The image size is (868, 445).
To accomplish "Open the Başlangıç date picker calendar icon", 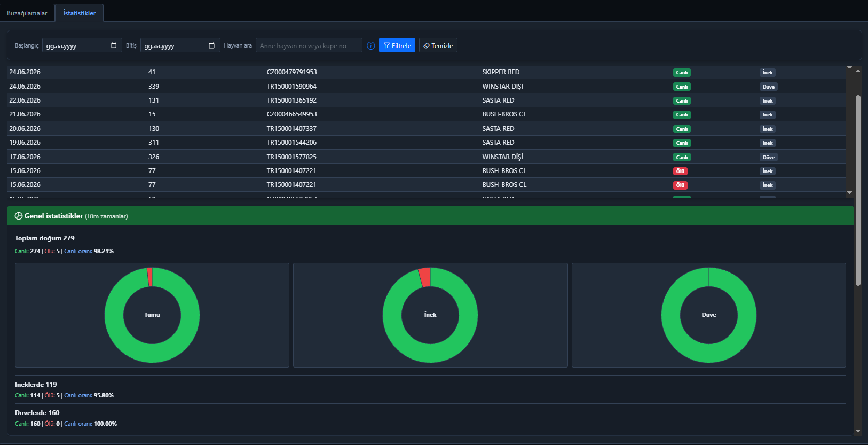I will pos(114,45).
